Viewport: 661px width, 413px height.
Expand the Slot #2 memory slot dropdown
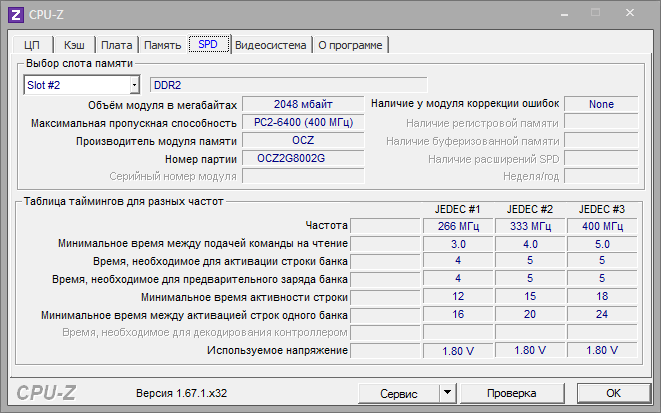pyautogui.click(x=133, y=85)
